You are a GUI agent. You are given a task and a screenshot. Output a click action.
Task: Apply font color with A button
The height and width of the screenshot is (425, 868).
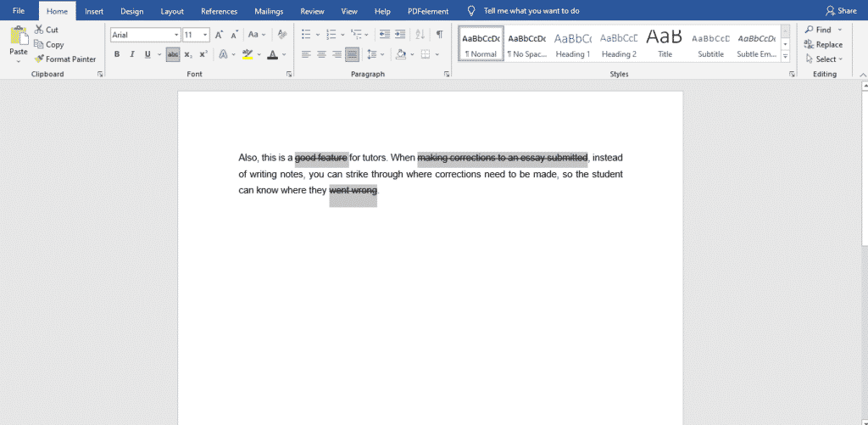(272, 54)
